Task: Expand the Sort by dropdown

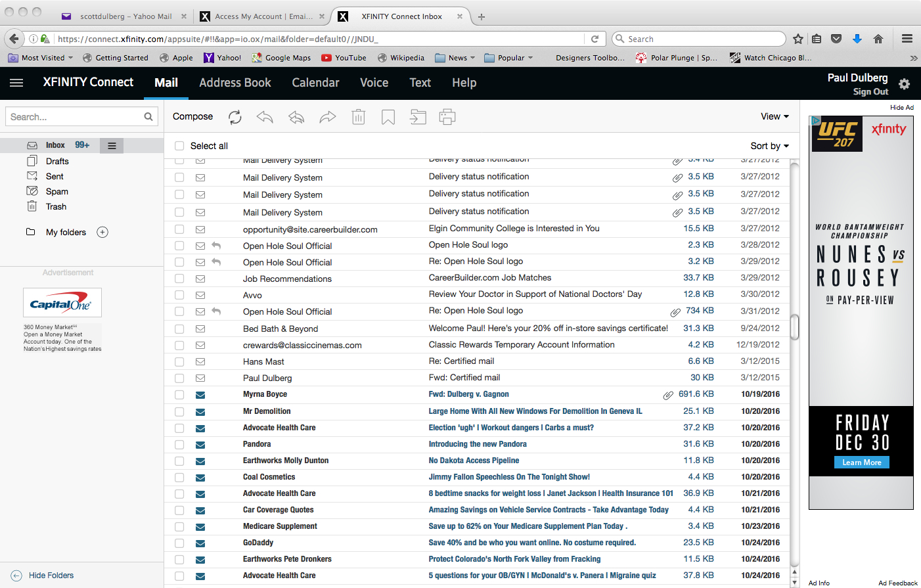Action: [769, 146]
